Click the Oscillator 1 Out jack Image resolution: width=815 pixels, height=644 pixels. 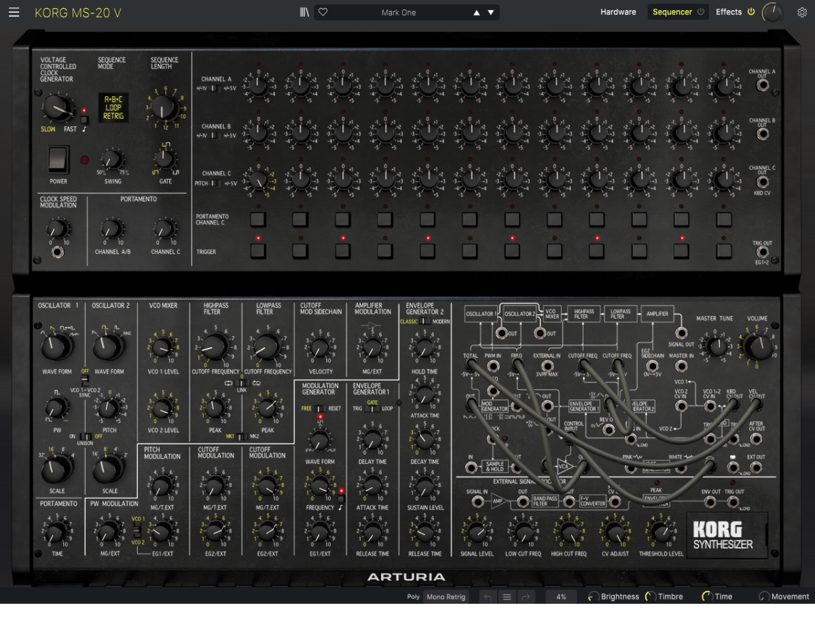point(501,333)
